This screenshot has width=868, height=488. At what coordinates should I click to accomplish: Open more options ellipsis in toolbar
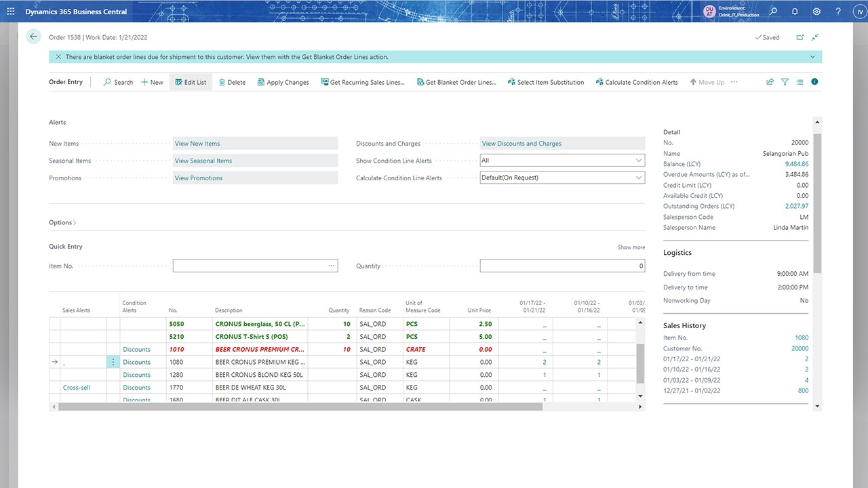[734, 82]
